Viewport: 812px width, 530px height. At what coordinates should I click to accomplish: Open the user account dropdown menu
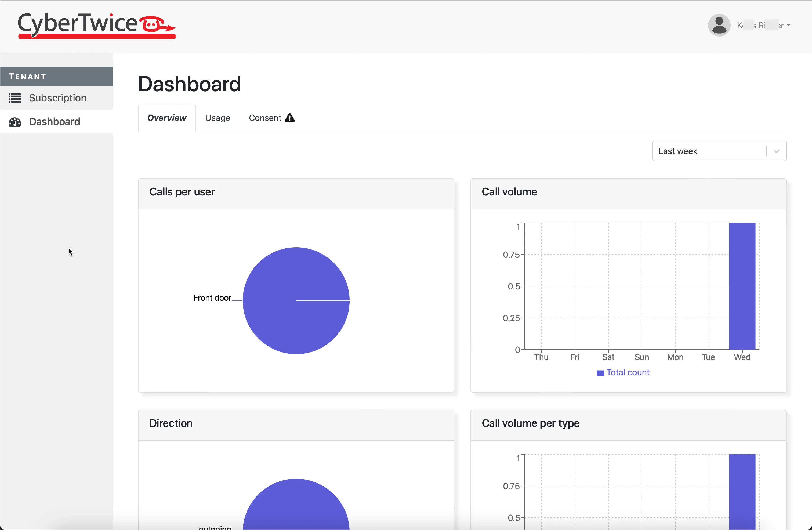coord(764,25)
